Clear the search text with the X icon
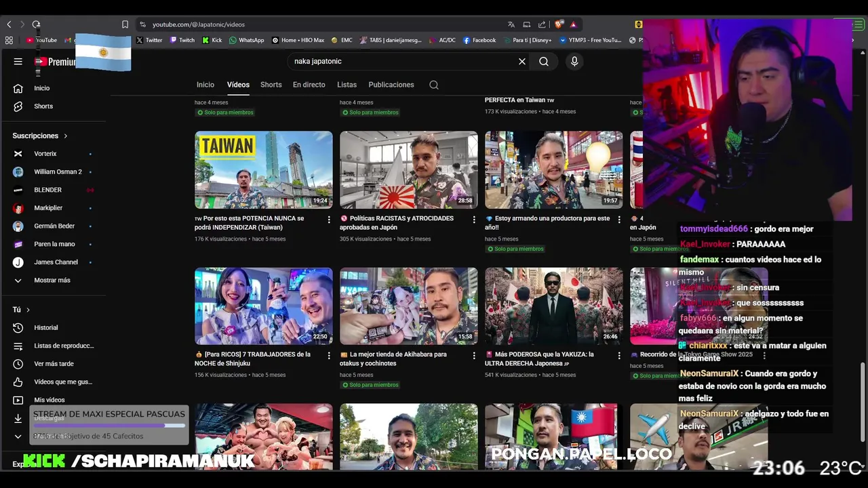The height and width of the screenshot is (488, 868). pyautogui.click(x=522, y=62)
